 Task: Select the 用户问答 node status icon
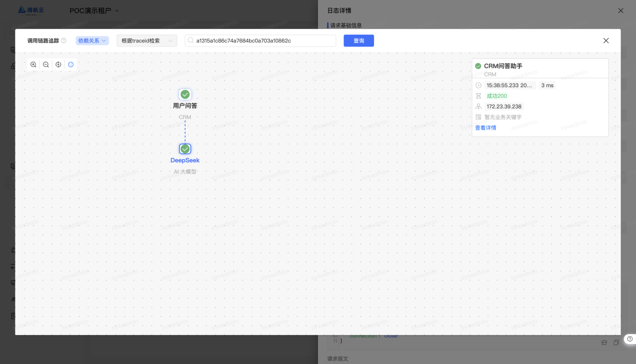coord(185,95)
